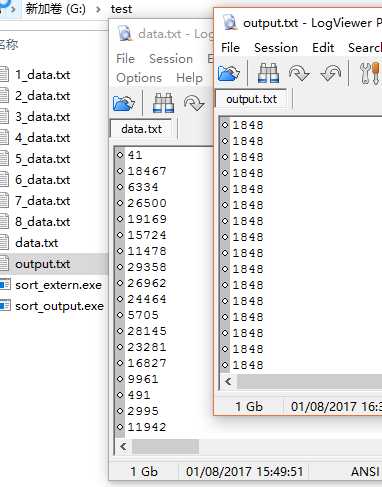Click scroll-left arrow in data.txt window
This screenshot has width=382, height=487.
pos(123,446)
